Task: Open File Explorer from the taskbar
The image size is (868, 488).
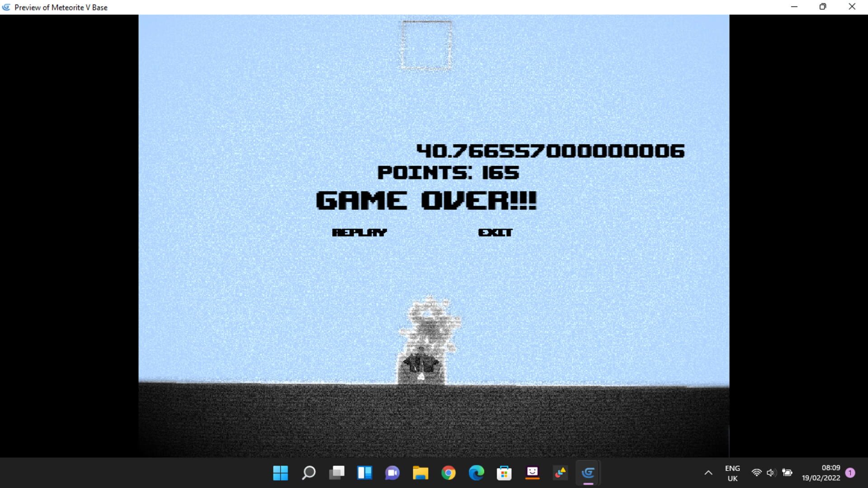Action: coord(420,473)
